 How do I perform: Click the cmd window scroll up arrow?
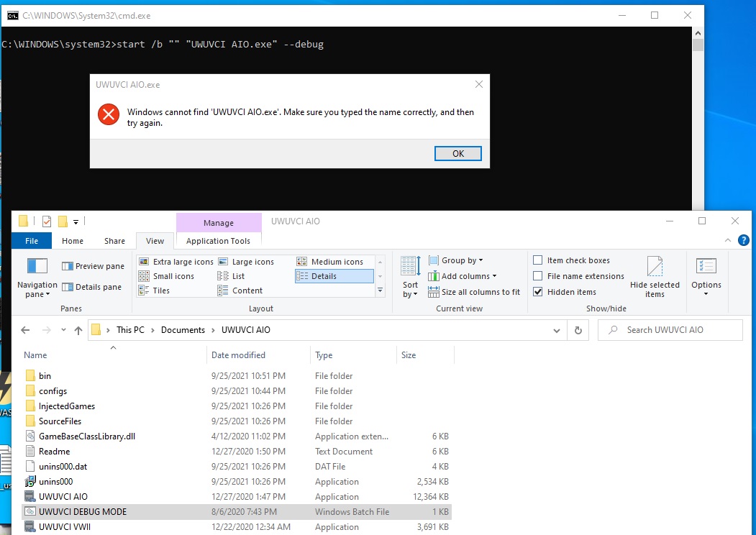[x=698, y=33]
